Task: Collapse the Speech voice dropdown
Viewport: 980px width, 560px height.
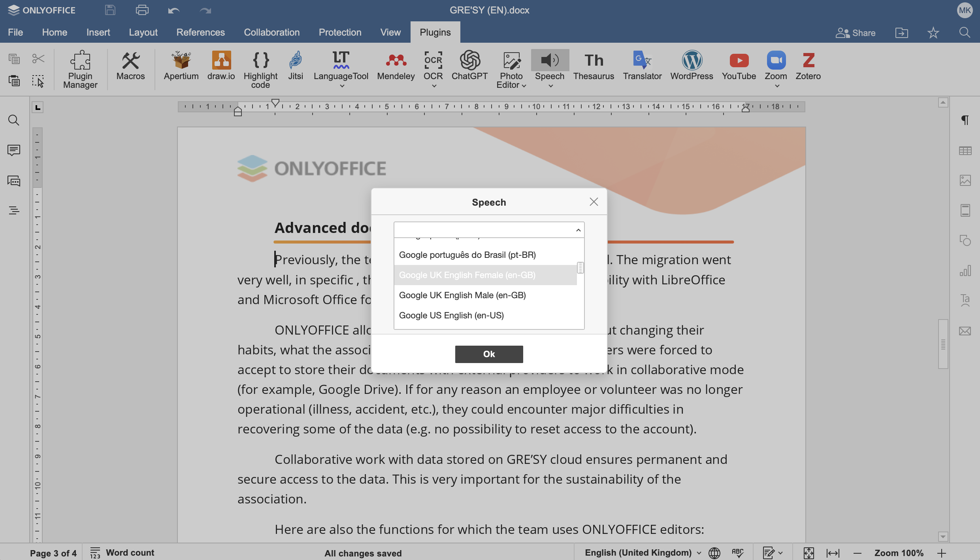Action: coord(578,230)
